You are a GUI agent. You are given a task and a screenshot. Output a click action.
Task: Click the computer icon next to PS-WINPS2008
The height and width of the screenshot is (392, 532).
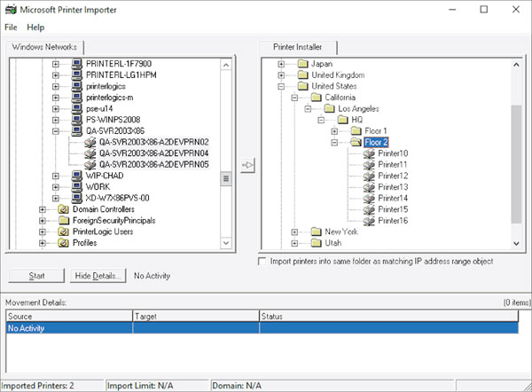pos(77,119)
